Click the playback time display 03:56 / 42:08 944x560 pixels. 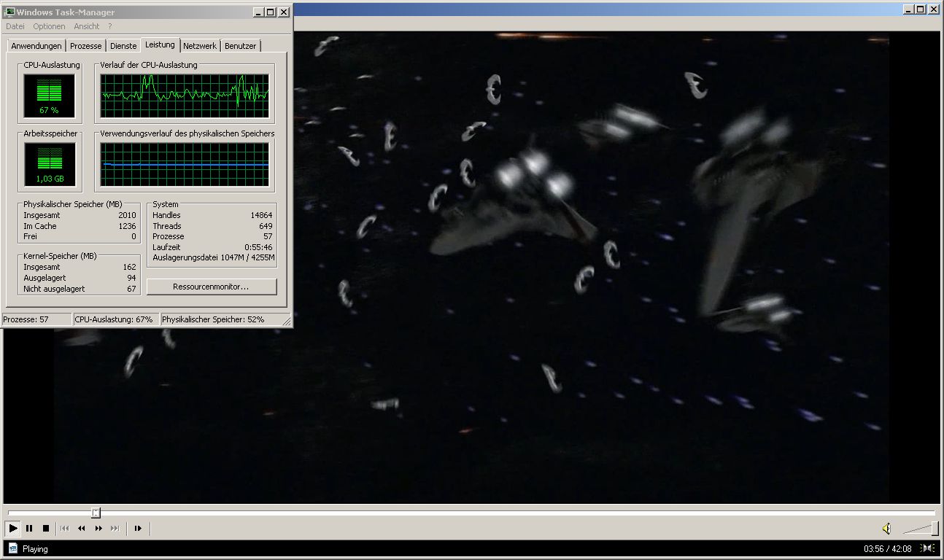coord(887,549)
